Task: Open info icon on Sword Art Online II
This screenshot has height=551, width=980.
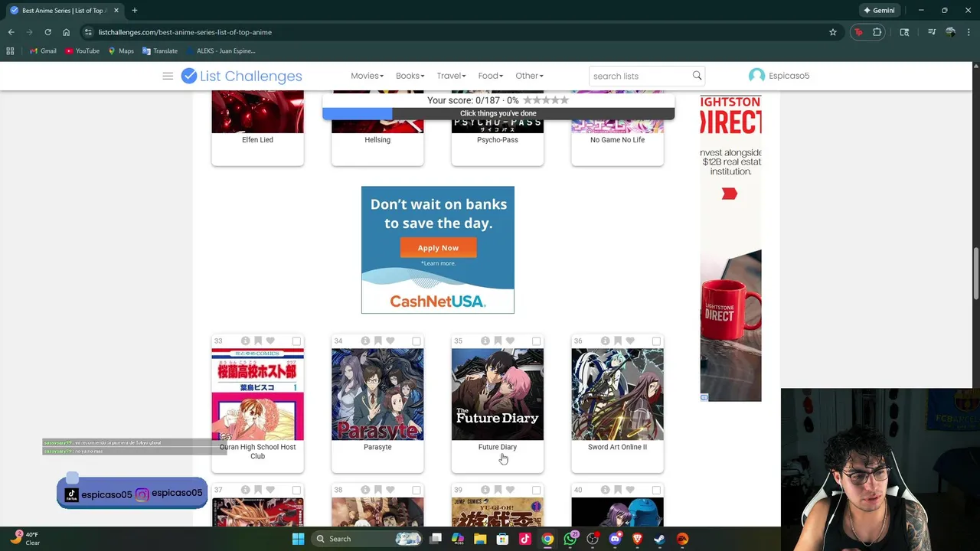Action: (605, 341)
